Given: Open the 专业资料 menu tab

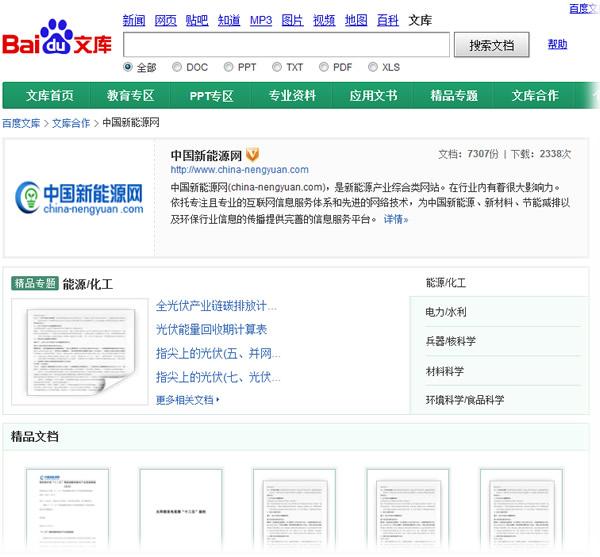Looking at the screenshot, I should tap(292, 96).
